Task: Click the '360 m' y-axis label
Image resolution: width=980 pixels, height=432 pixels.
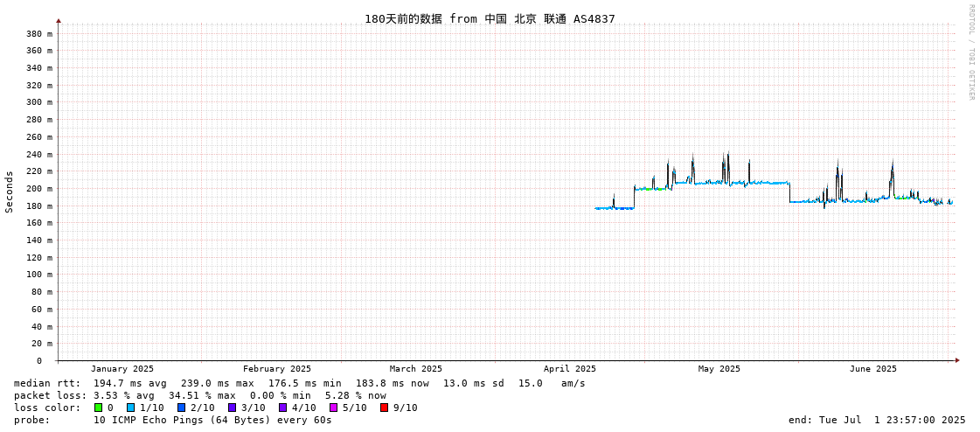Action: tap(40, 51)
